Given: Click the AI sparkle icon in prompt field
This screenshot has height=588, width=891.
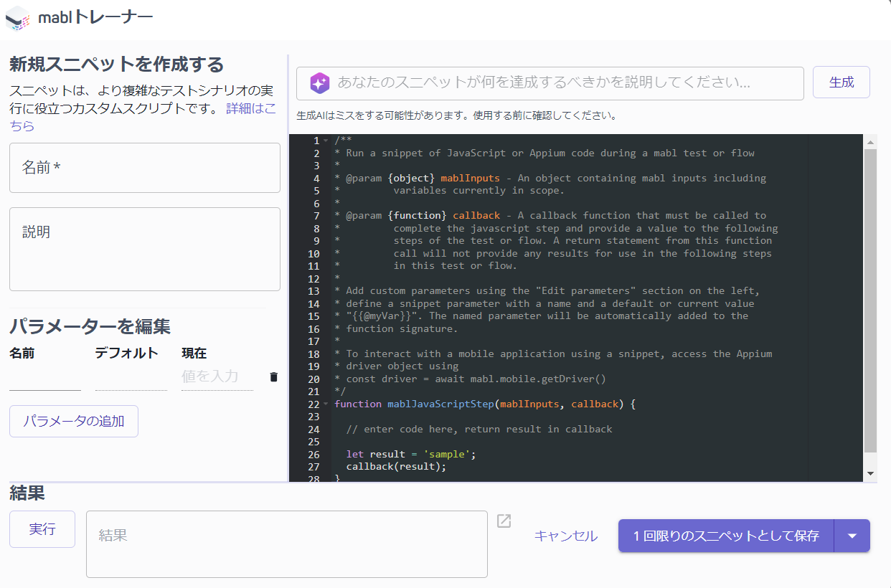Looking at the screenshot, I should point(320,83).
